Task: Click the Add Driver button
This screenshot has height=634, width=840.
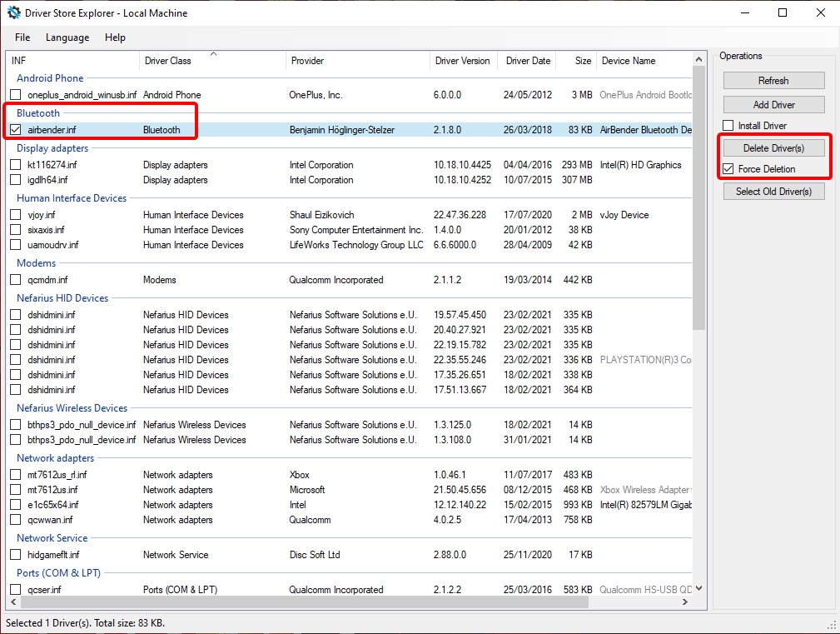Action: 773,104
